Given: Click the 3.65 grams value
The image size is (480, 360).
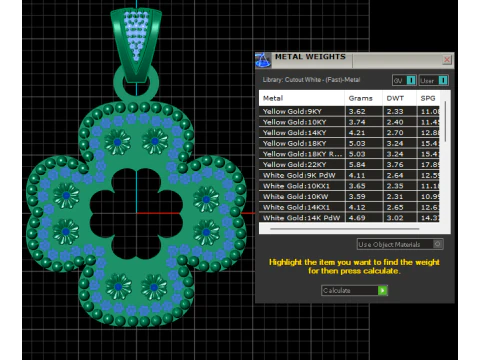Looking at the screenshot, I should coord(357,186).
